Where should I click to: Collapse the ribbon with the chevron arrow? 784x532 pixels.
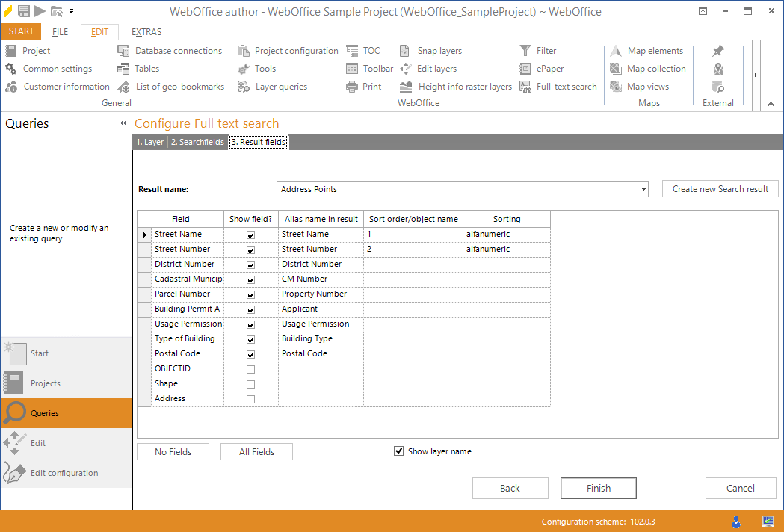tap(771, 105)
